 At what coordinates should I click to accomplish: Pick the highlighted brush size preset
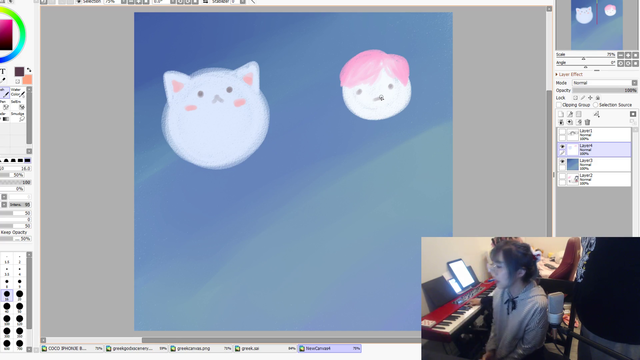pos(7,295)
